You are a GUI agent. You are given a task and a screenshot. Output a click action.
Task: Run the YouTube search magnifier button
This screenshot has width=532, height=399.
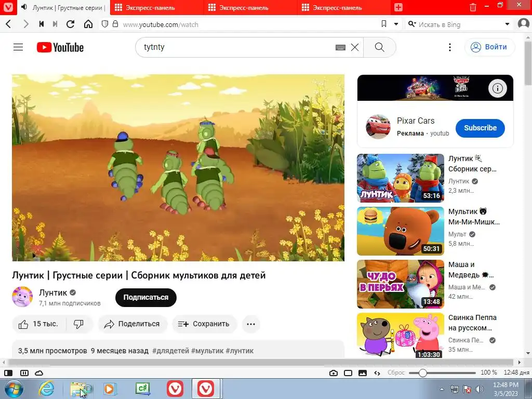(380, 47)
